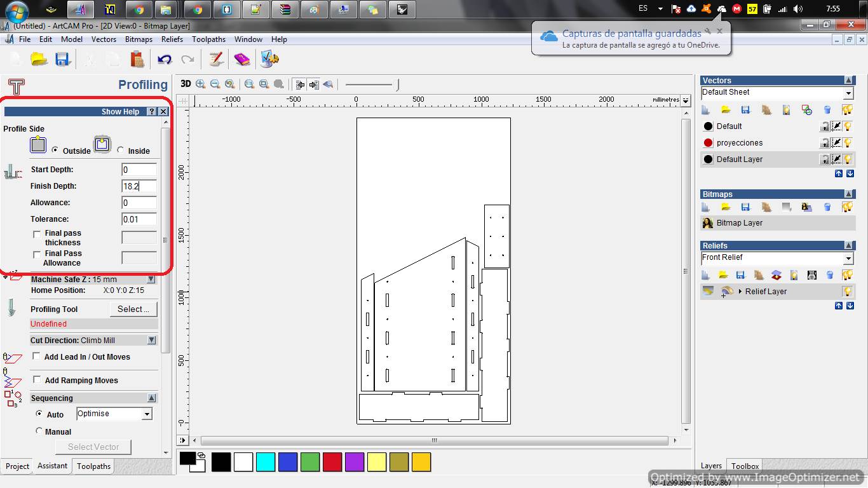Enable Final pass thickness checkbox

[x=37, y=234]
